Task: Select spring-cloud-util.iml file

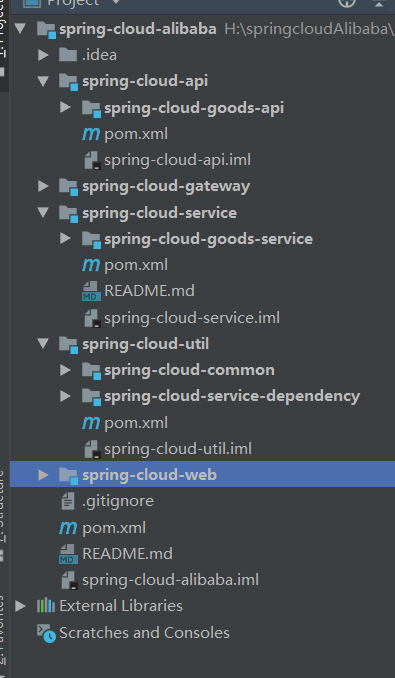Action: [178, 449]
